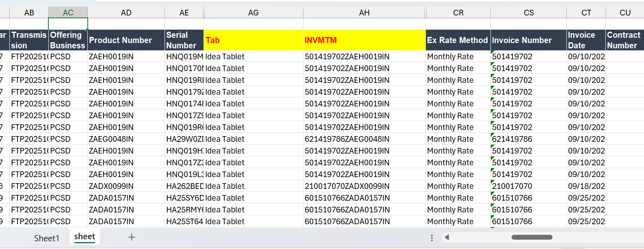The height and width of the screenshot is (249, 644).
Task: Select column AH header
Action: (x=364, y=13)
